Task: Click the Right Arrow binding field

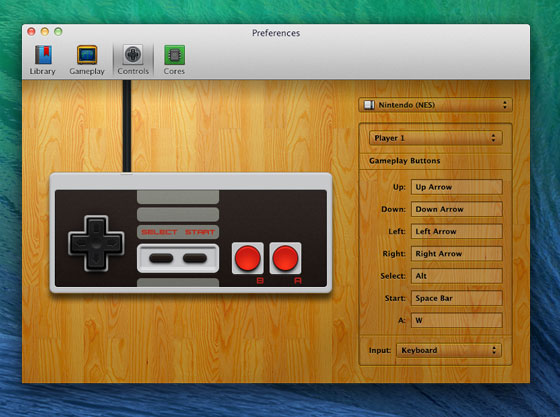Action: pos(457,254)
